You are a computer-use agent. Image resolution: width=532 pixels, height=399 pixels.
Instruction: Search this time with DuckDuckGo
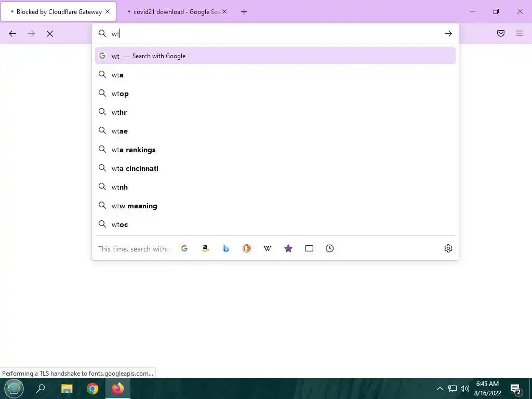click(247, 248)
